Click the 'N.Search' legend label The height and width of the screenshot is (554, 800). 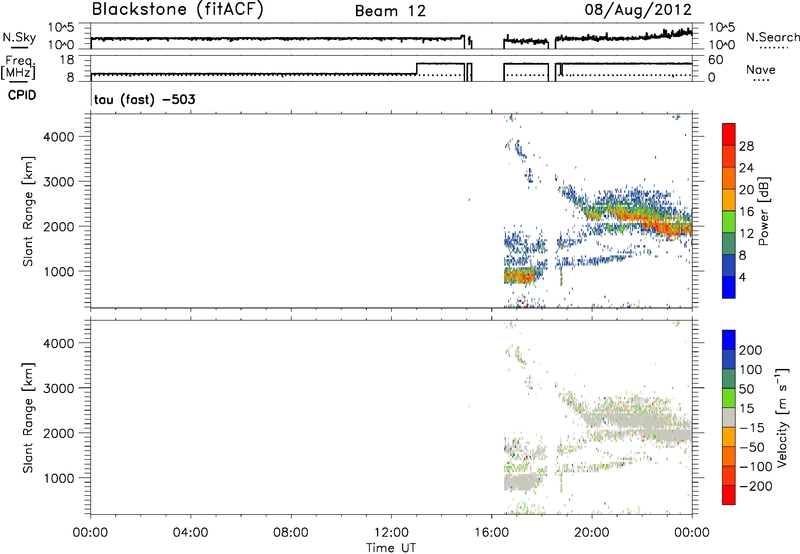click(772, 37)
